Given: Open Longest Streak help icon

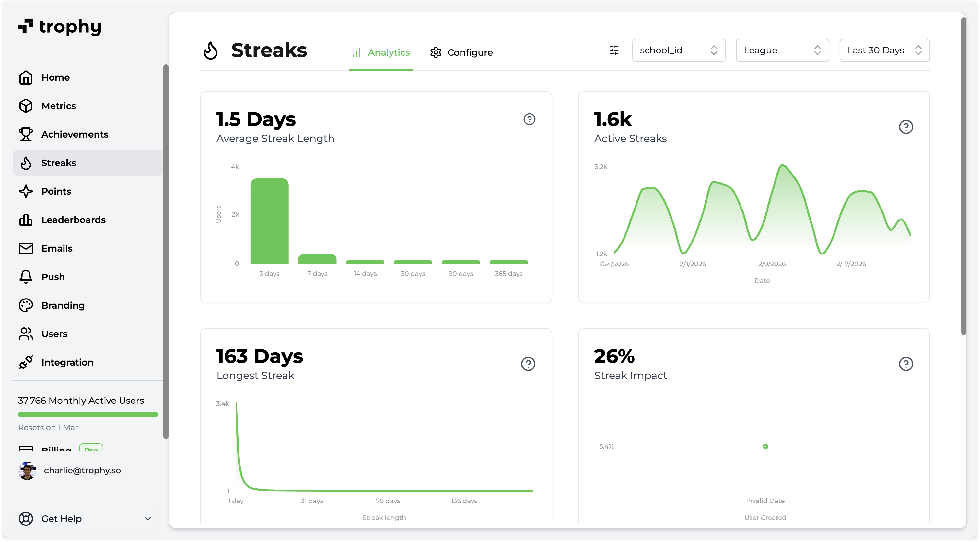Looking at the screenshot, I should 528,364.
